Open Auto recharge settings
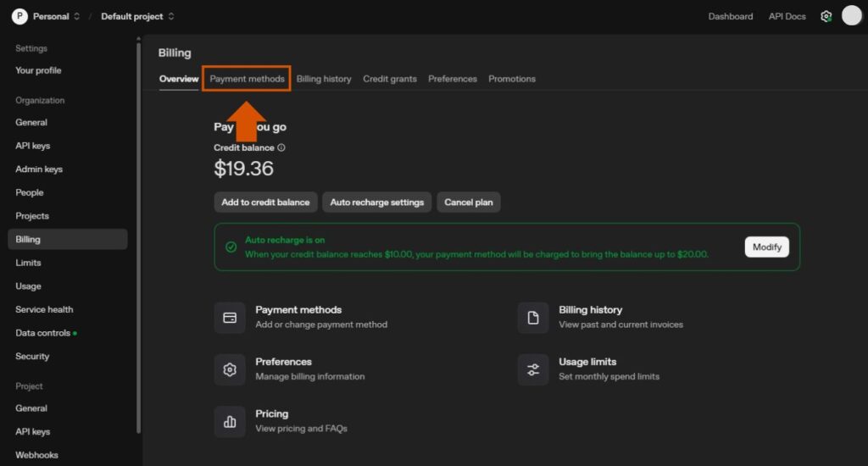The width and height of the screenshot is (868, 466). pos(376,202)
